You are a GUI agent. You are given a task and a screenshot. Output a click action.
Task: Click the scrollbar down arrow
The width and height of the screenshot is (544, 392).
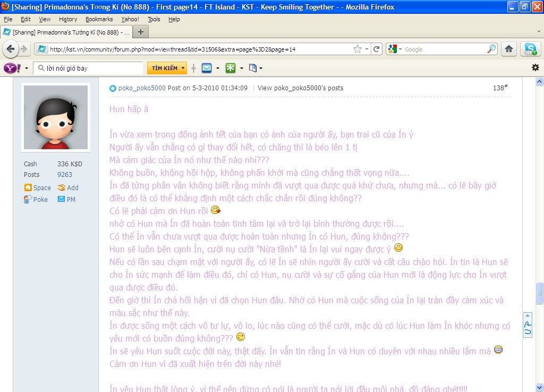click(539, 387)
